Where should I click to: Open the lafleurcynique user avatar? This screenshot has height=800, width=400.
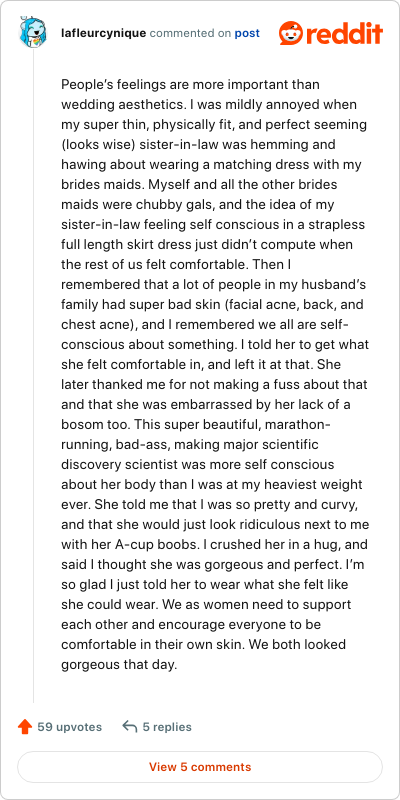(33, 32)
